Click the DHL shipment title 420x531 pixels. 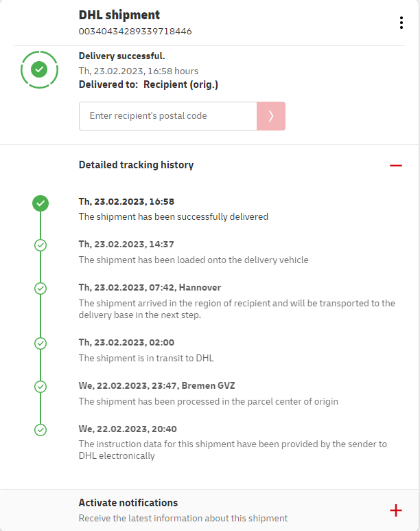[119, 15]
